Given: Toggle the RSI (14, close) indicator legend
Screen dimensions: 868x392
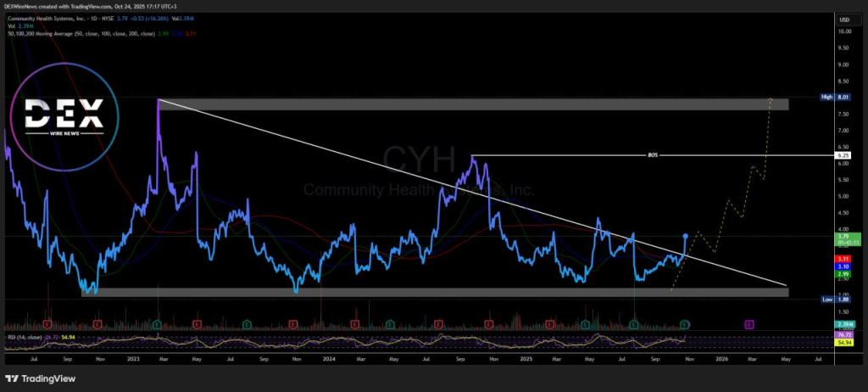Looking at the screenshot, I should 25,337.
